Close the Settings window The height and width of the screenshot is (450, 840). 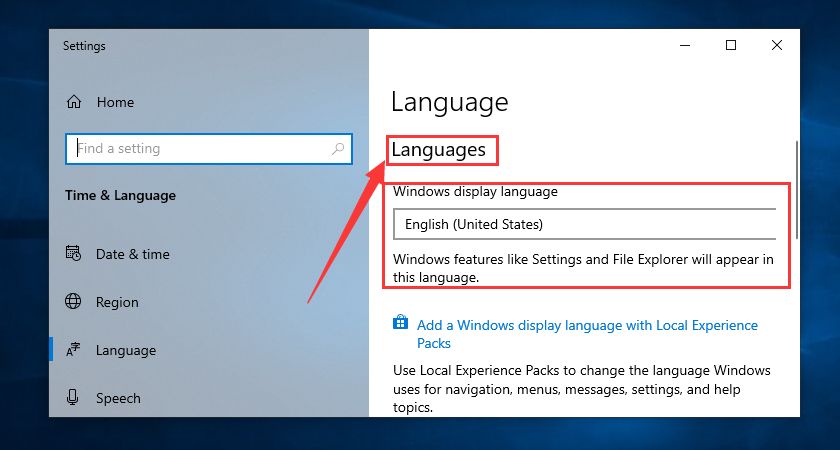tap(777, 46)
